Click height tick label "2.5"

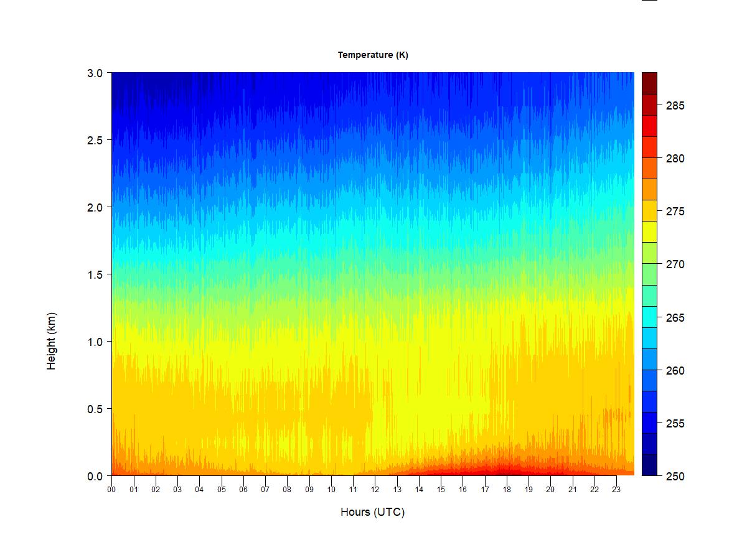pyautogui.click(x=95, y=140)
